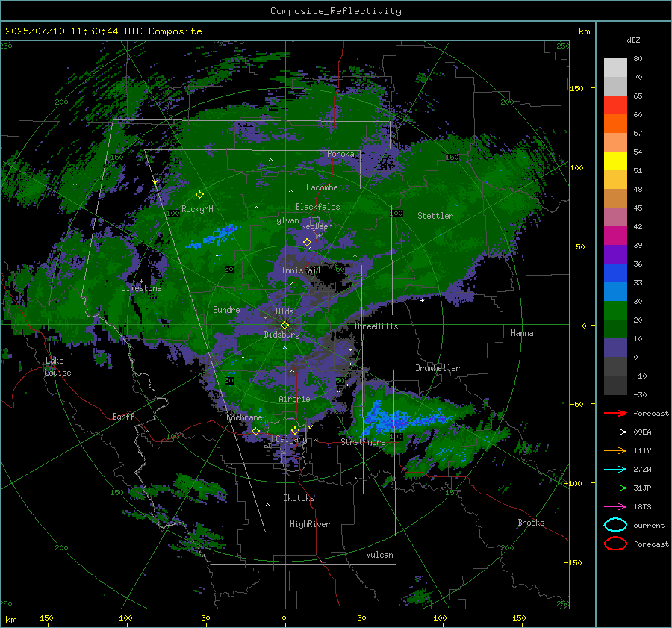Click the Sylvan label on map
672x628 pixels.
[285, 220]
